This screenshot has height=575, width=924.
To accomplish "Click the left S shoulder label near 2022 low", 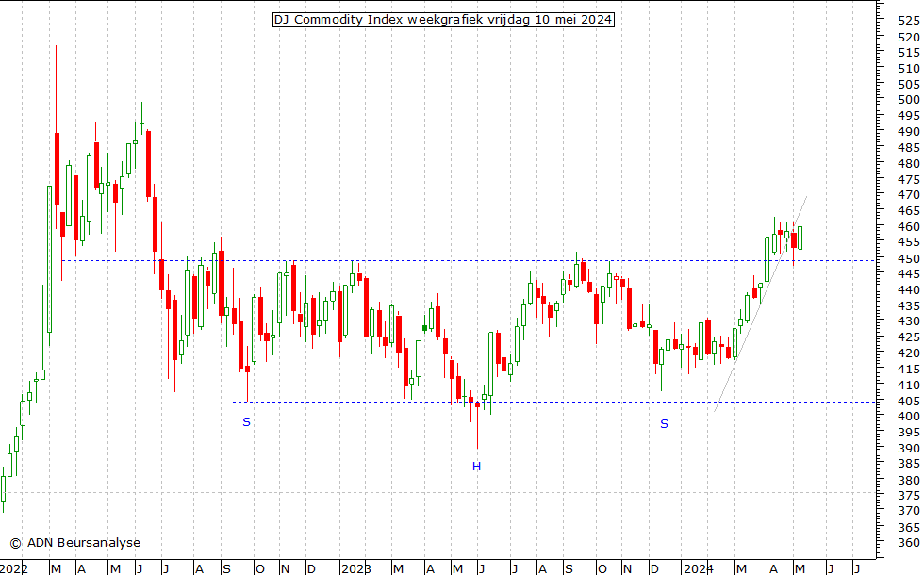I will 246,422.
